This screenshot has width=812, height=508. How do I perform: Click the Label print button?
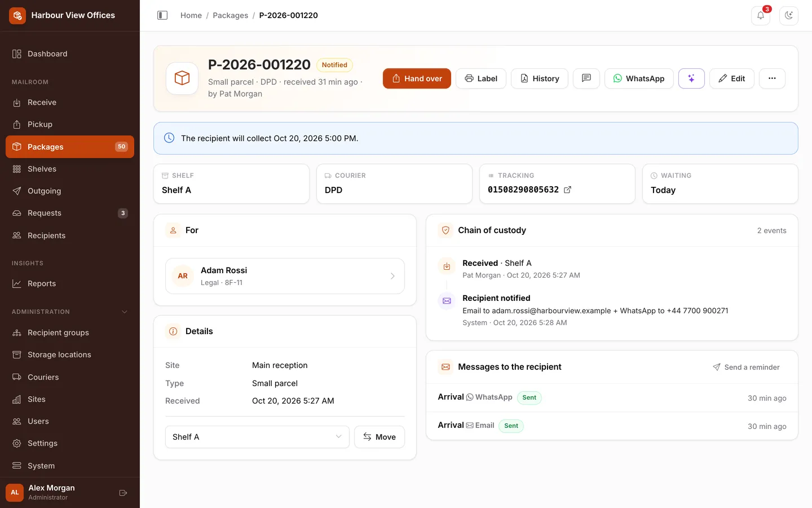481,78
